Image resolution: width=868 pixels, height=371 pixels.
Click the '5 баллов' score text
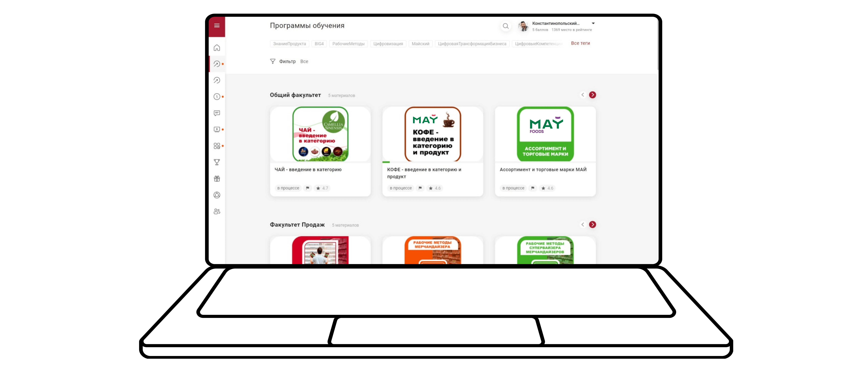[540, 30]
